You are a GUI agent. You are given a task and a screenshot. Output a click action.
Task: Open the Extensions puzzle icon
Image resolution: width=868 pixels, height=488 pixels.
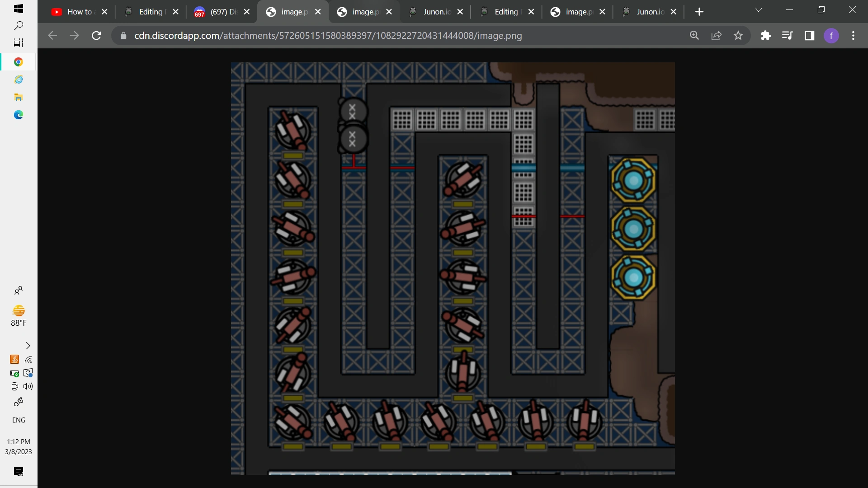point(766,36)
